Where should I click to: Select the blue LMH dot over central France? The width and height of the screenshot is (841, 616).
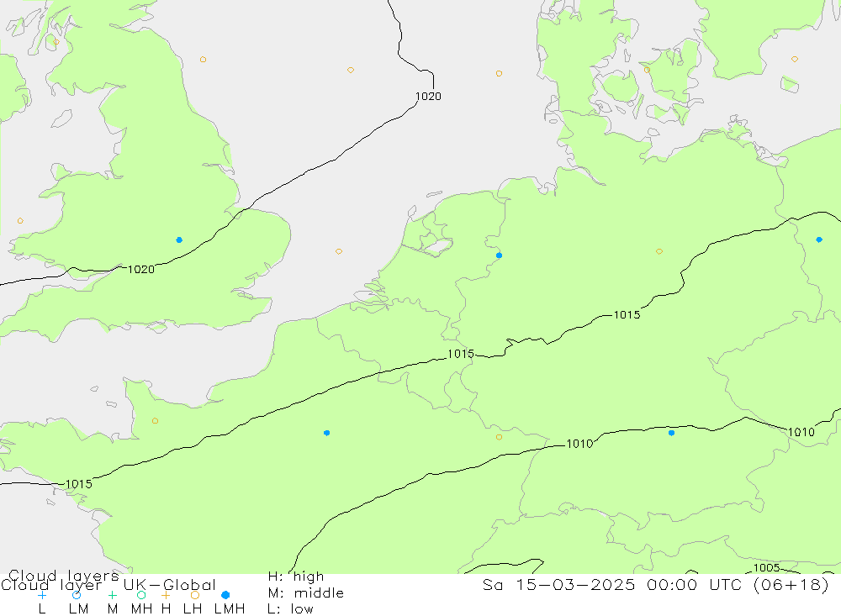coord(326,433)
